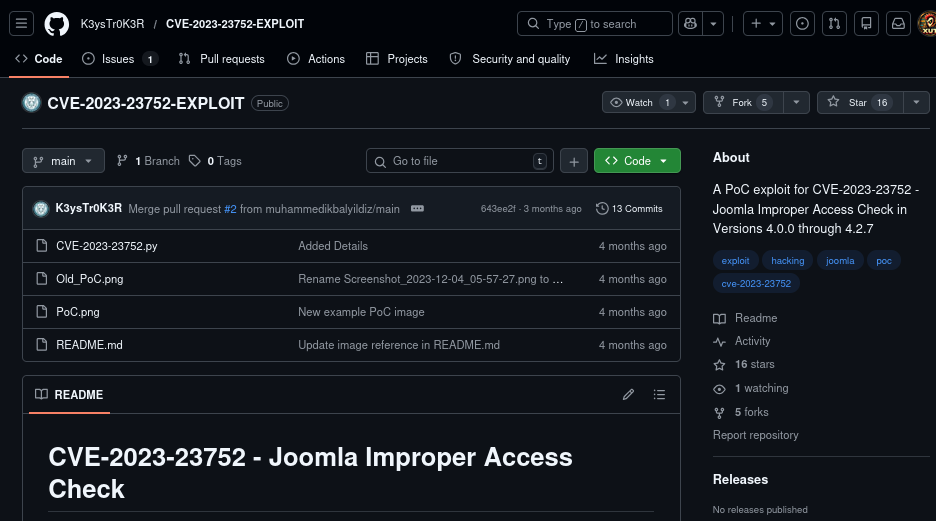Open README outline list icon
The height and width of the screenshot is (521, 936).
click(659, 394)
